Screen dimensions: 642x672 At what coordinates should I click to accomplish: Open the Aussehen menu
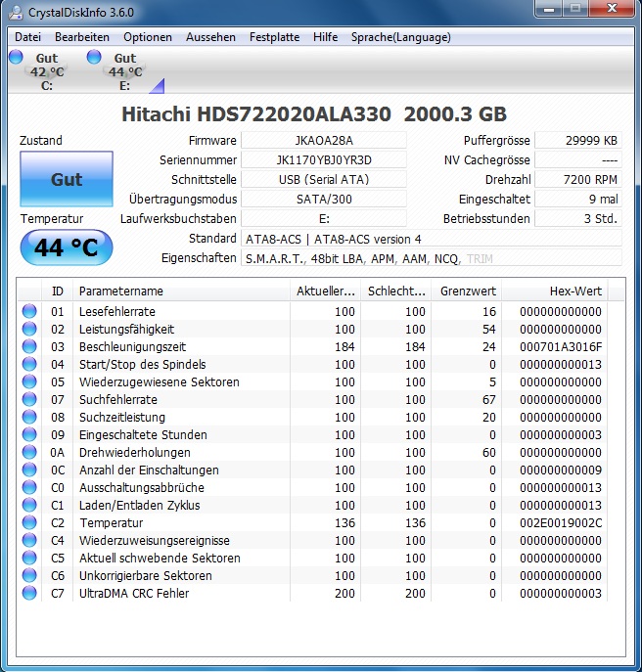tap(210, 37)
